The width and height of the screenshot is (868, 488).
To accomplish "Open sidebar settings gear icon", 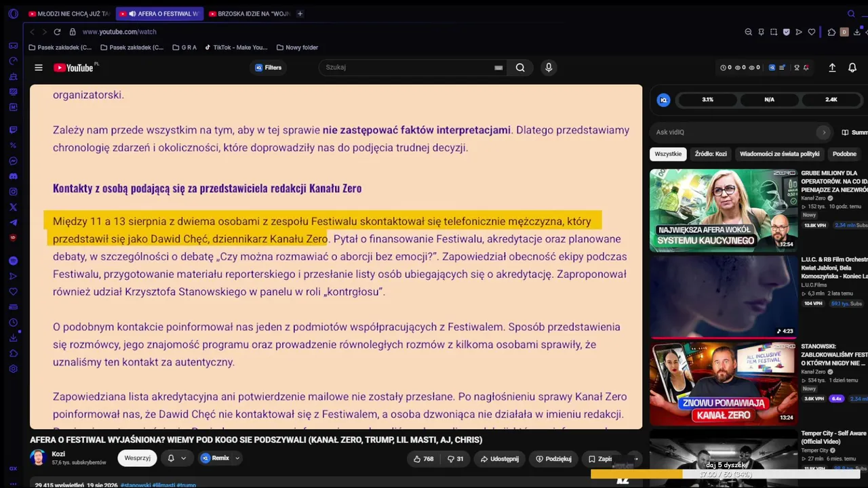I will 13,369.
